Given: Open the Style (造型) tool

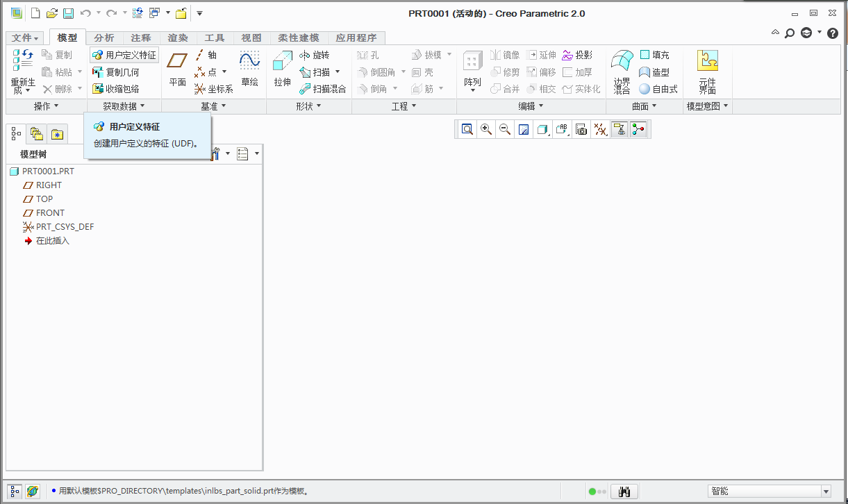Looking at the screenshot, I should [654, 72].
